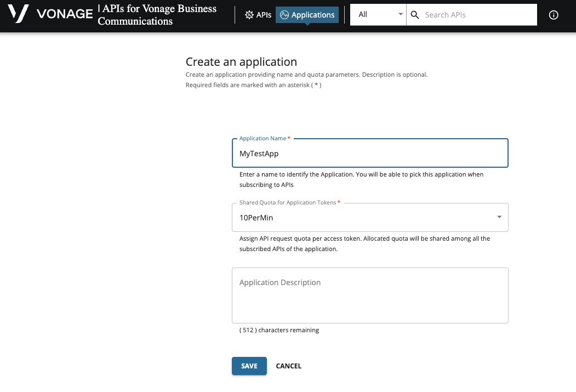Open the info icon at the top right

pyautogui.click(x=554, y=15)
